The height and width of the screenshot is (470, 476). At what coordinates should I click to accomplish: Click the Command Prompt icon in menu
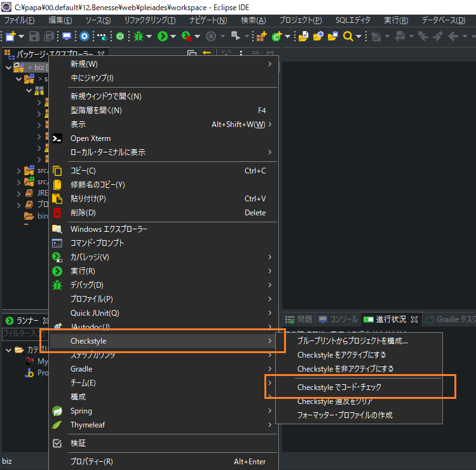pos(57,243)
